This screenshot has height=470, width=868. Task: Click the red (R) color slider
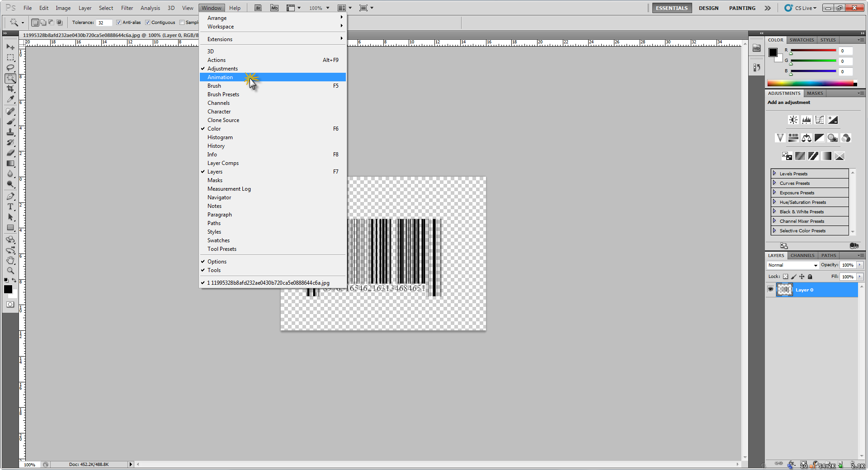coord(813,51)
